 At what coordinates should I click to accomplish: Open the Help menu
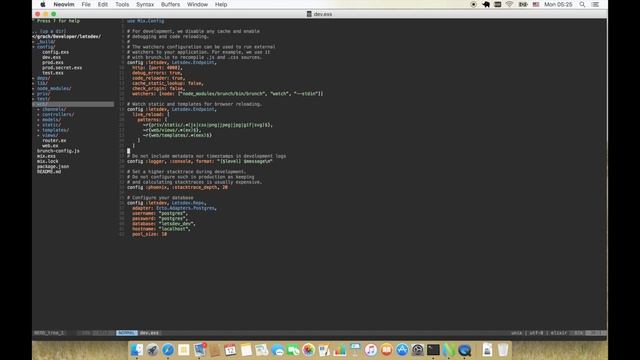click(x=221, y=4)
